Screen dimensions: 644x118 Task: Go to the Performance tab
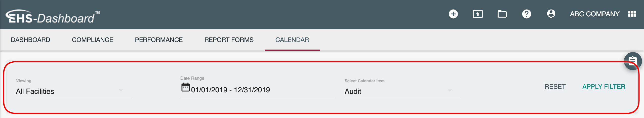coord(158,40)
